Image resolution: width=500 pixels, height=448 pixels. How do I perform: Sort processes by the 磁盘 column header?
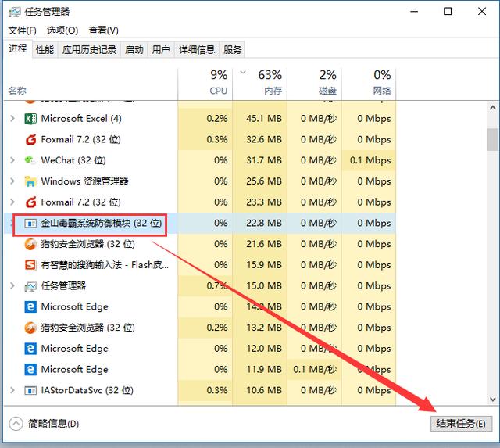[x=314, y=83]
